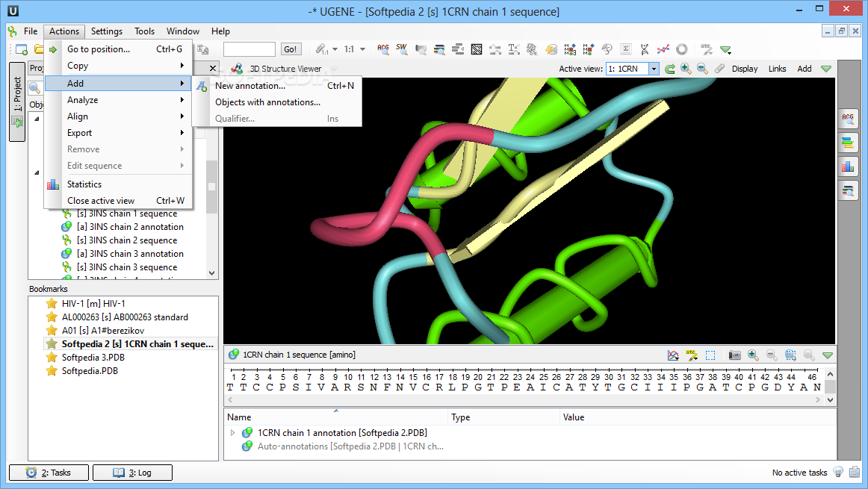The image size is (868, 489).
Task: Click the go-to position input field
Action: click(249, 49)
